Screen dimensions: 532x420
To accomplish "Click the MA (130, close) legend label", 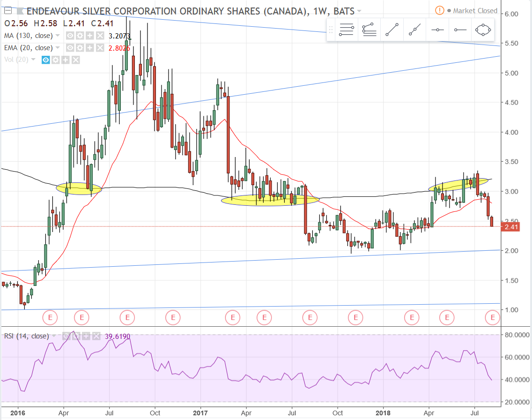I will click(x=29, y=36).
